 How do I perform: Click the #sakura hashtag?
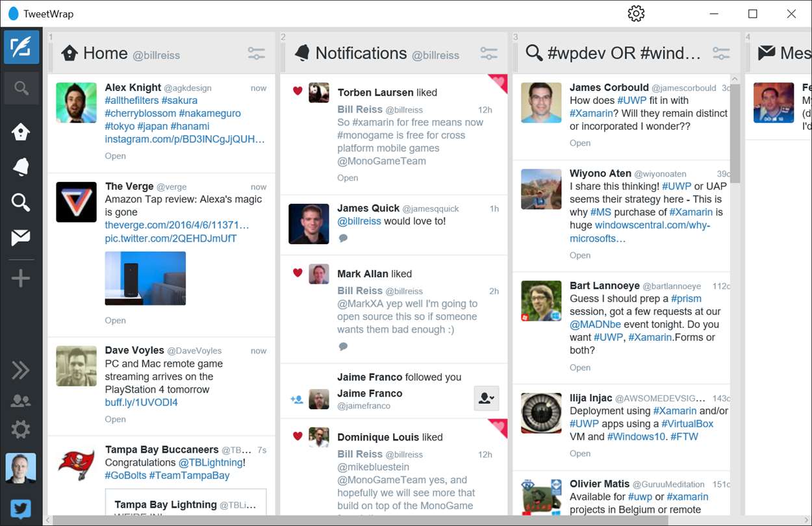coord(179,100)
